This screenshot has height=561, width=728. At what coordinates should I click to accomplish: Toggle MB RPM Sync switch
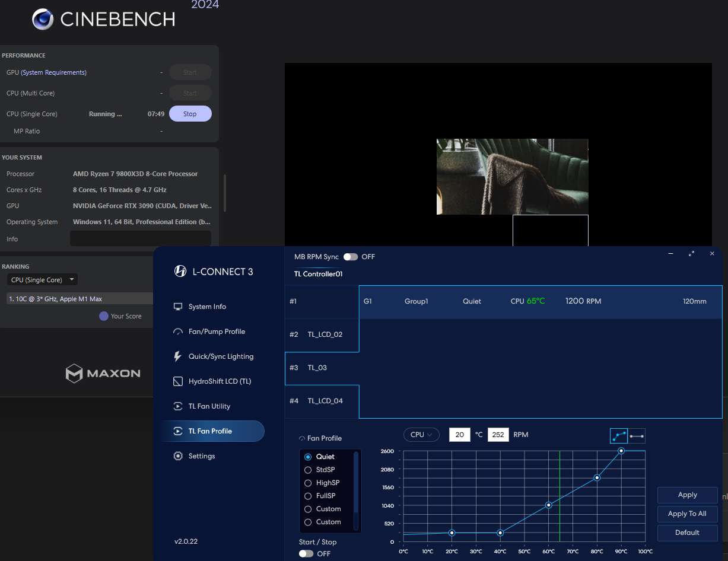pos(351,257)
